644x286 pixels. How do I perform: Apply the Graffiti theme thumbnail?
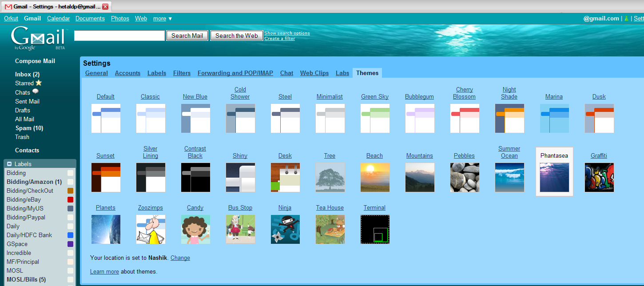pyautogui.click(x=599, y=178)
